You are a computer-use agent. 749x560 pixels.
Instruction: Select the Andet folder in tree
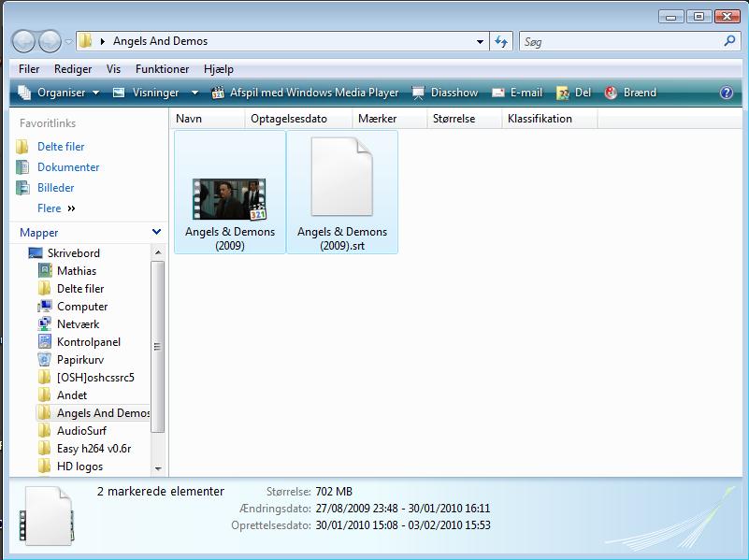click(x=72, y=395)
